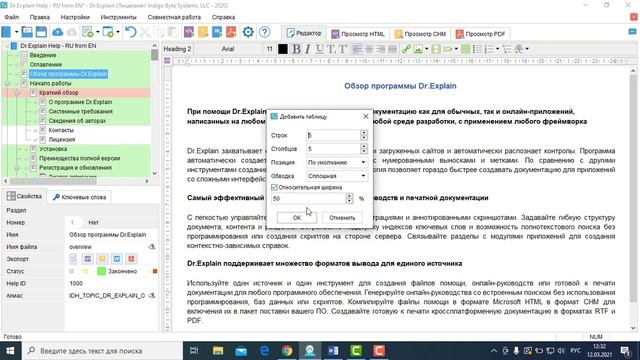
Task: Click the Export to PDF red icon
Action: pyautogui.click(x=231, y=32)
